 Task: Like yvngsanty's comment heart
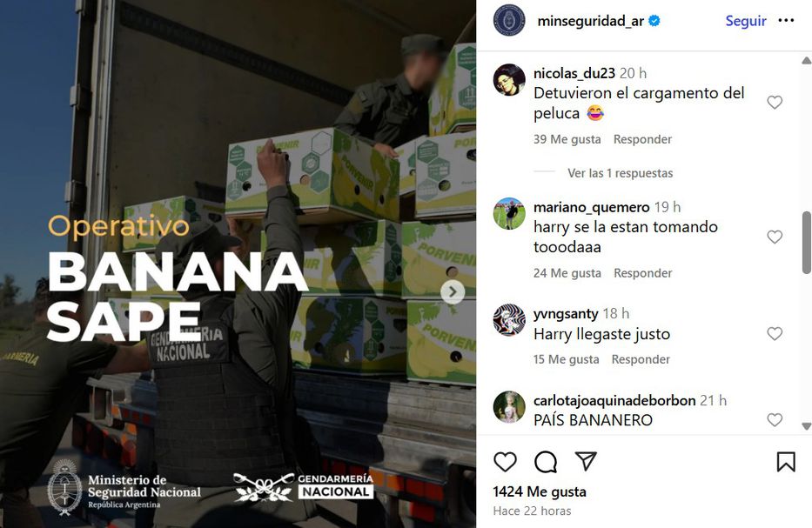(x=775, y=333)
